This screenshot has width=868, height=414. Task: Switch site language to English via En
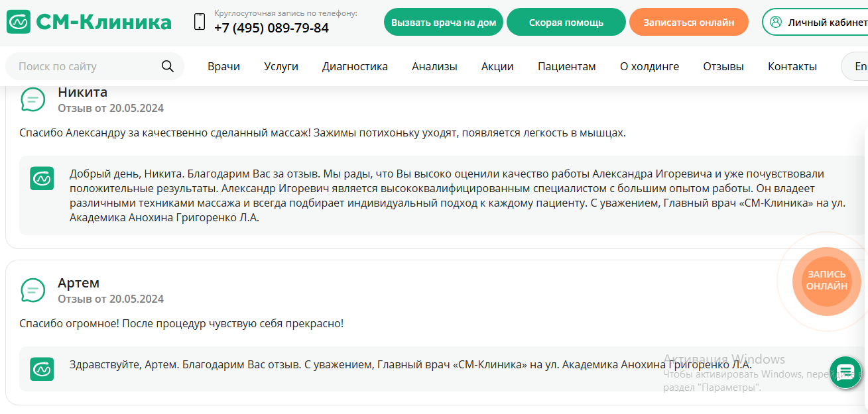[x=860, y=66]
